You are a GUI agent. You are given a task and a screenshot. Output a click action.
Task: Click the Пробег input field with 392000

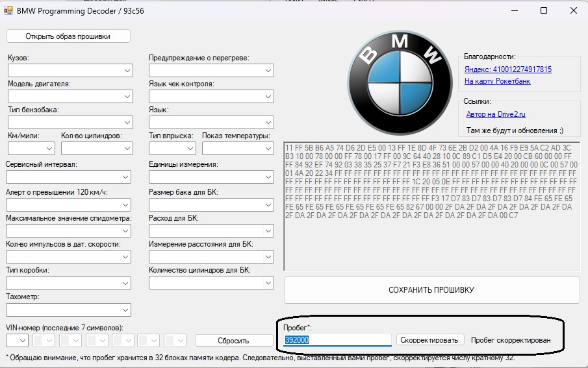coord(337,340)
